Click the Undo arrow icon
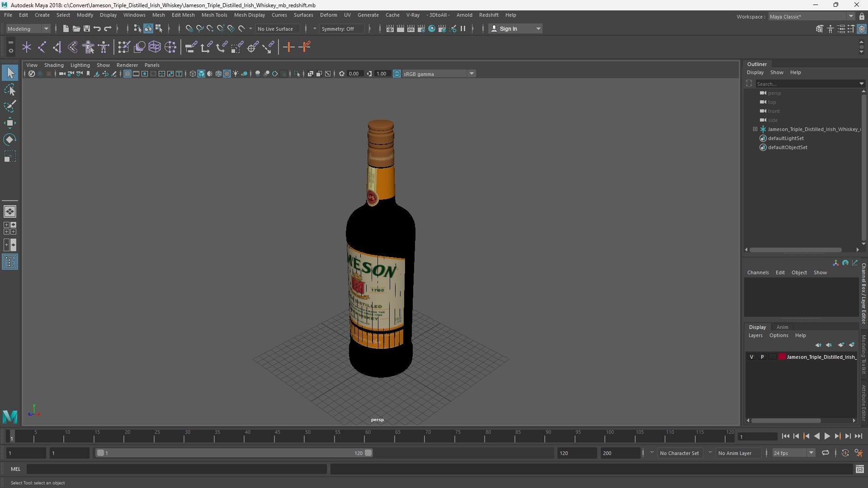868x488 pixels. coord(97,28)
